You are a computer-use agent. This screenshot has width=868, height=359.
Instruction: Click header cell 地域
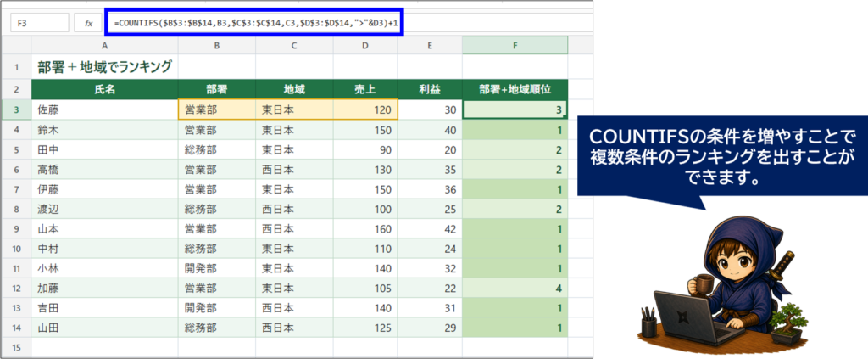point(294,90)
